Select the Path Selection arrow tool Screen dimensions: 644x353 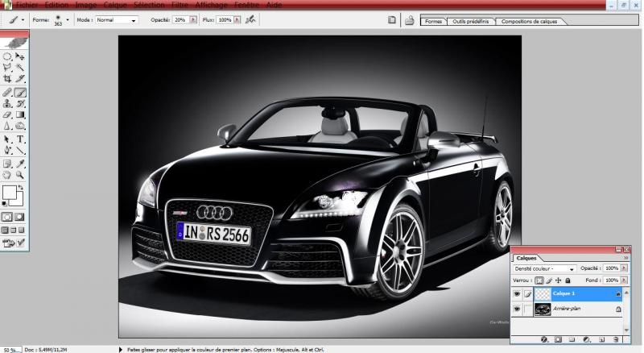coord(7,139)
